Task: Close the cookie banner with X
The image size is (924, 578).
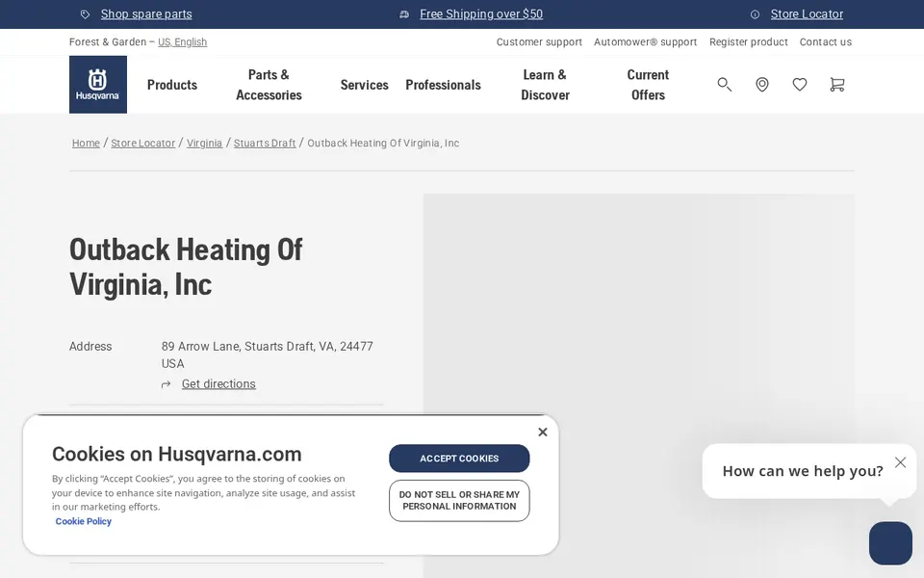Action: [x=543, y=433]
